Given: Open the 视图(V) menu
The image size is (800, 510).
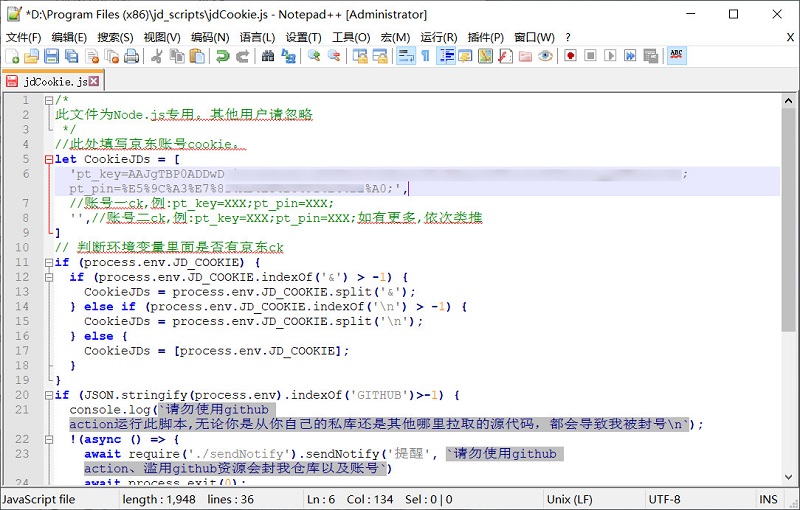Looking at the screenshot, I should point(162,37).
